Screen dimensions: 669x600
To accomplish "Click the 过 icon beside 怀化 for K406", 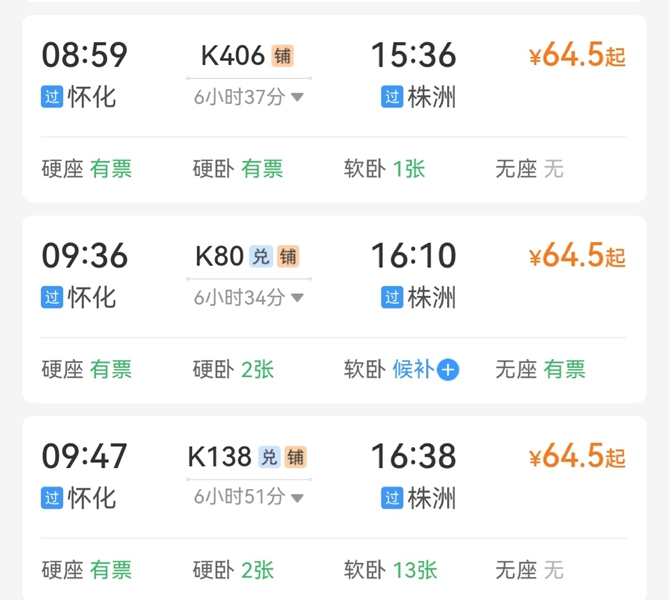I will pyautogui.click(x=52, y=97).
